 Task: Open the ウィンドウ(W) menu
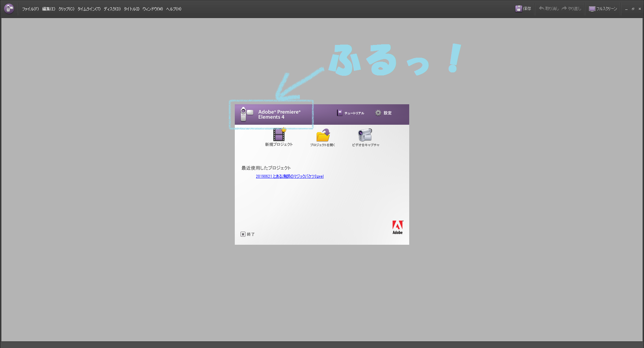[153, 9]
